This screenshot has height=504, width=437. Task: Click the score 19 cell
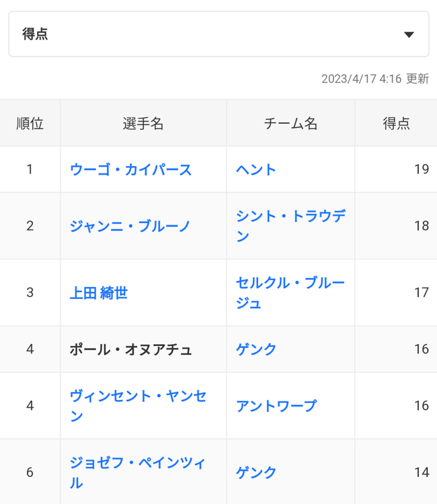click(x=421, y=169)
